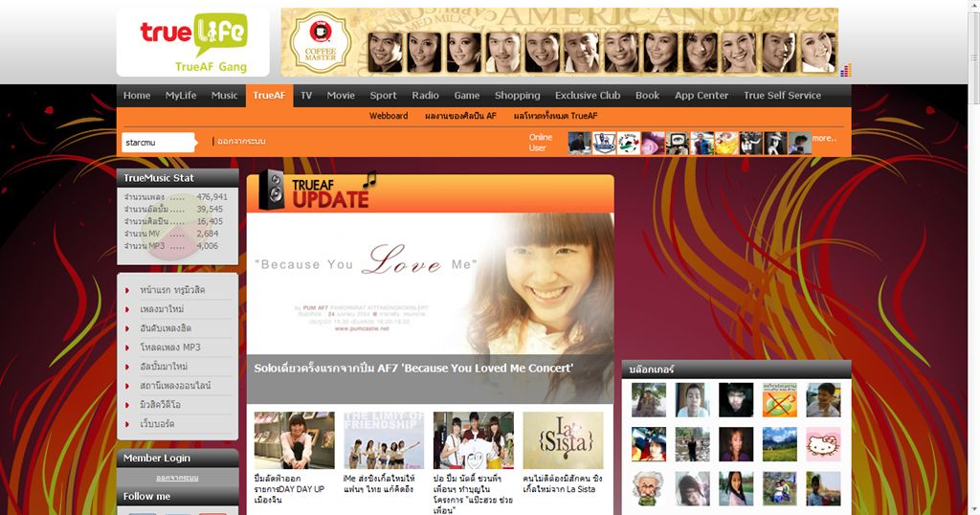
Task: Open the Music menu item
Action: tap(224, 96)
